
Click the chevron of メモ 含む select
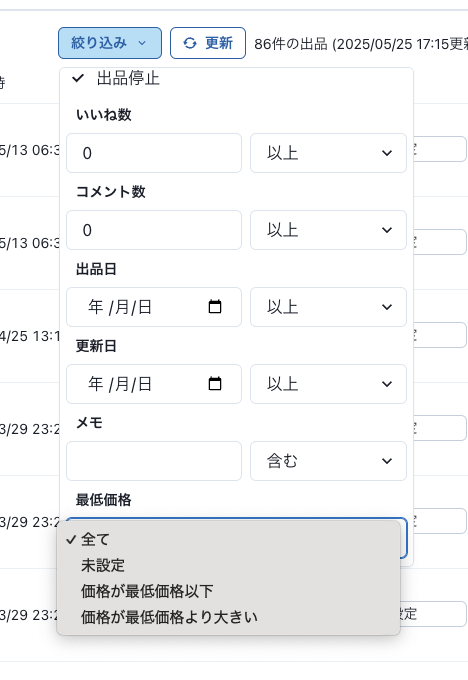pos(387,461)
